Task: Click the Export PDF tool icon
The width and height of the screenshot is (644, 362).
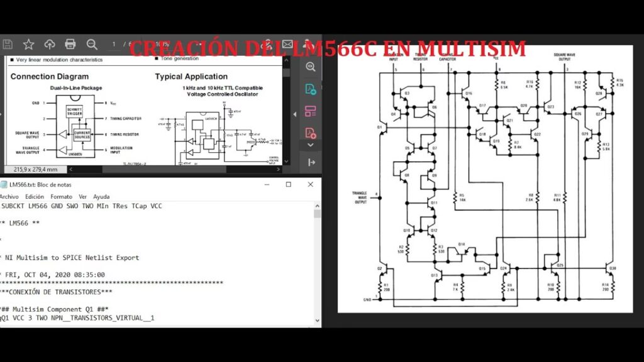Action: pos(311,89)
